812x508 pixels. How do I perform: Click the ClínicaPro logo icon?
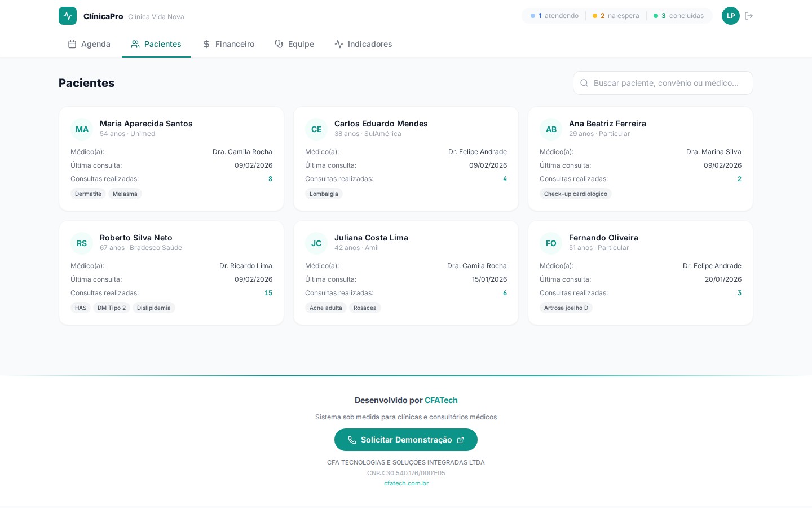(68, 16)
